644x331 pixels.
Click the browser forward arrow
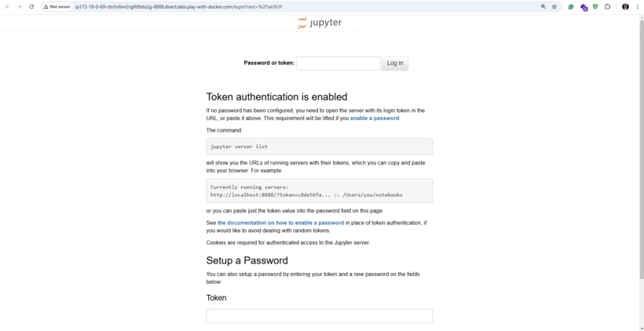coord(20,6)
